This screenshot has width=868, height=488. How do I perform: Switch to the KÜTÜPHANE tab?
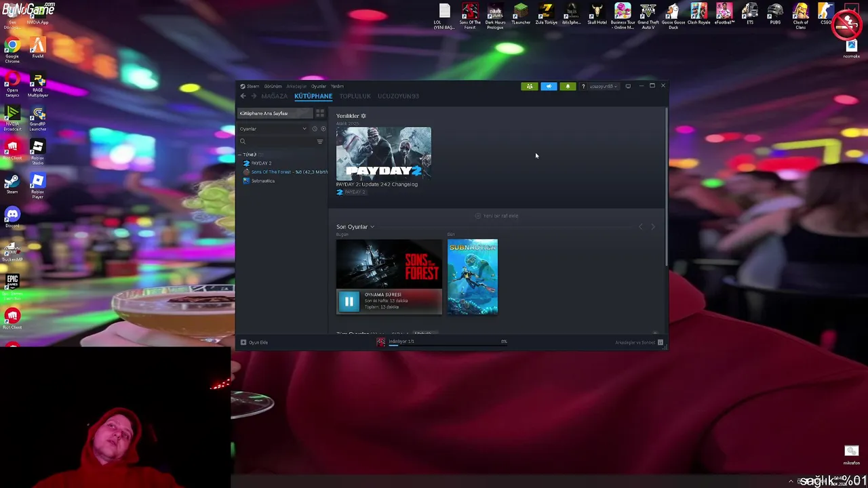tap(313, 96)
